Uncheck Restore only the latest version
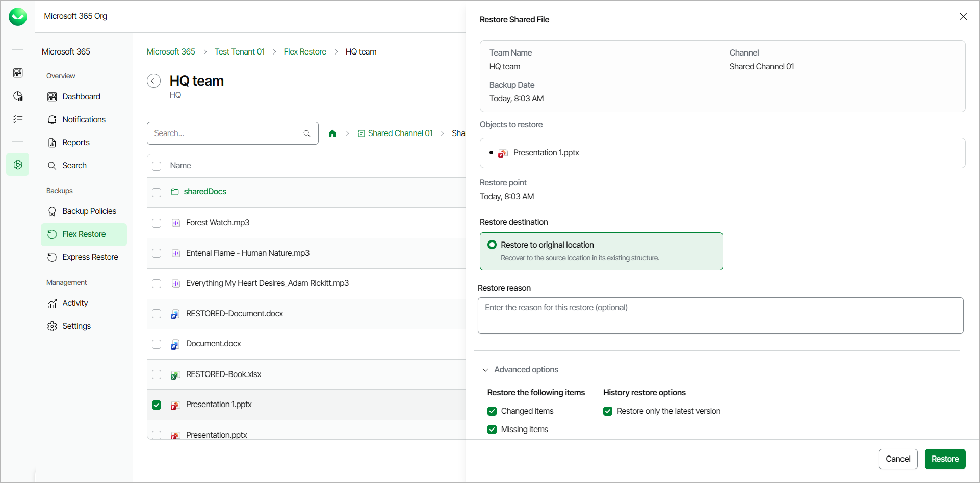Image resolution: width=980 pixels, height=483 pixels. point(608,411)
